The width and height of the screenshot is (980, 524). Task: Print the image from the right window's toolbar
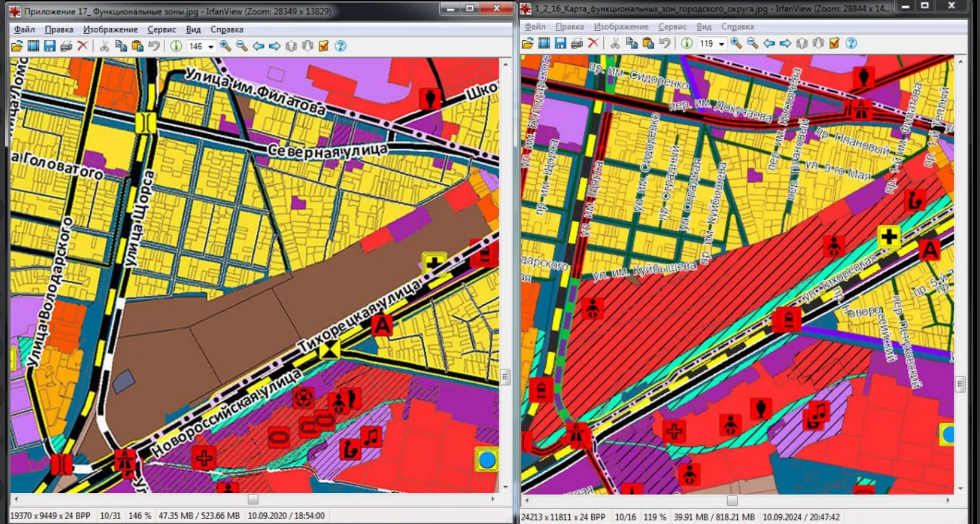click(x=577, y=43)
